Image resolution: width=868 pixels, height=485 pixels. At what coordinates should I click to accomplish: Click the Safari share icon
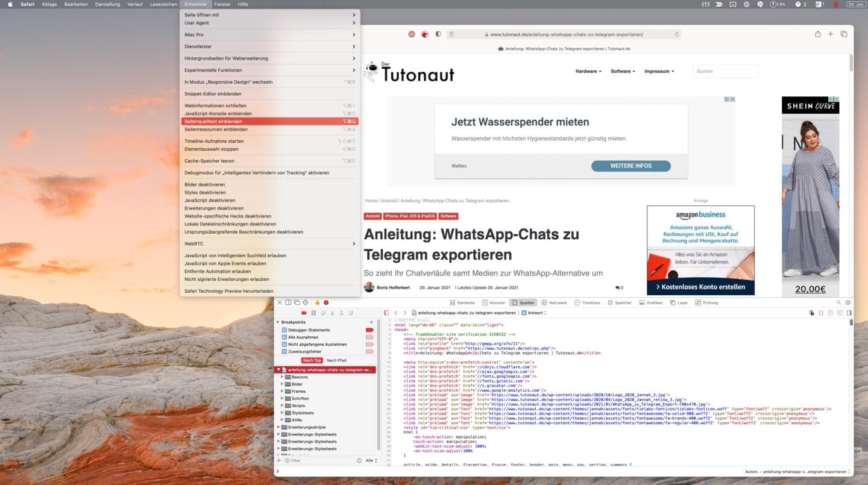click(x=818, y=34)
